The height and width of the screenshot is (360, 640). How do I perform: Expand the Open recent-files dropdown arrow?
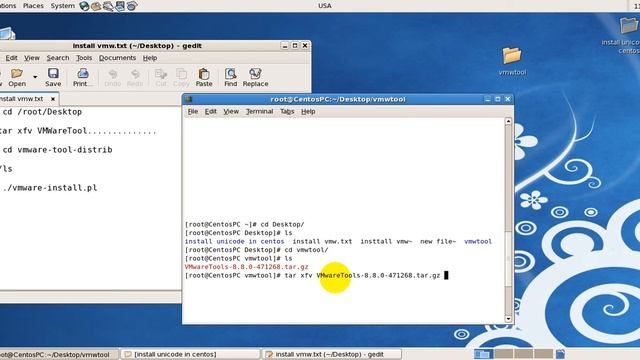click(35, 77)
